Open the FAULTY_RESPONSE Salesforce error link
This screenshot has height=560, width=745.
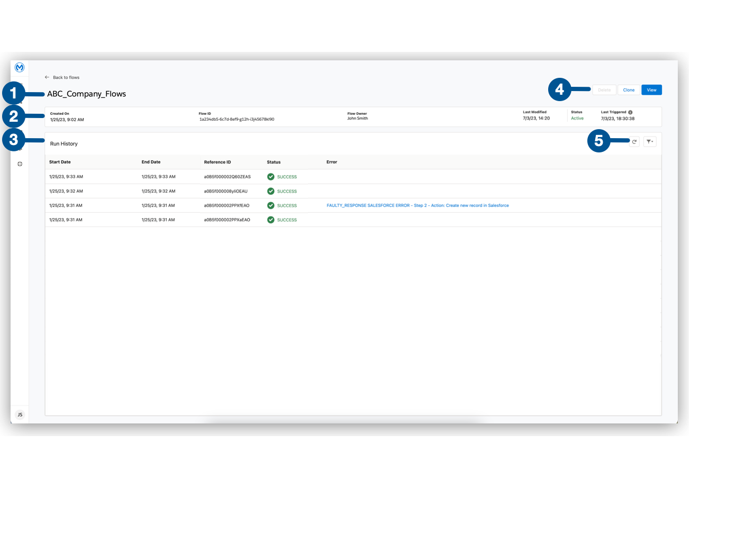pos(417,205)
